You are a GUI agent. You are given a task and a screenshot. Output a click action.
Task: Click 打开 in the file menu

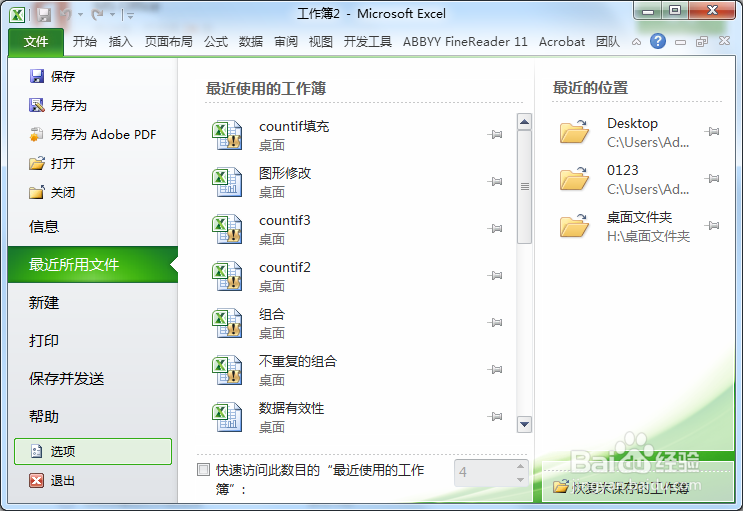[52, 164]
